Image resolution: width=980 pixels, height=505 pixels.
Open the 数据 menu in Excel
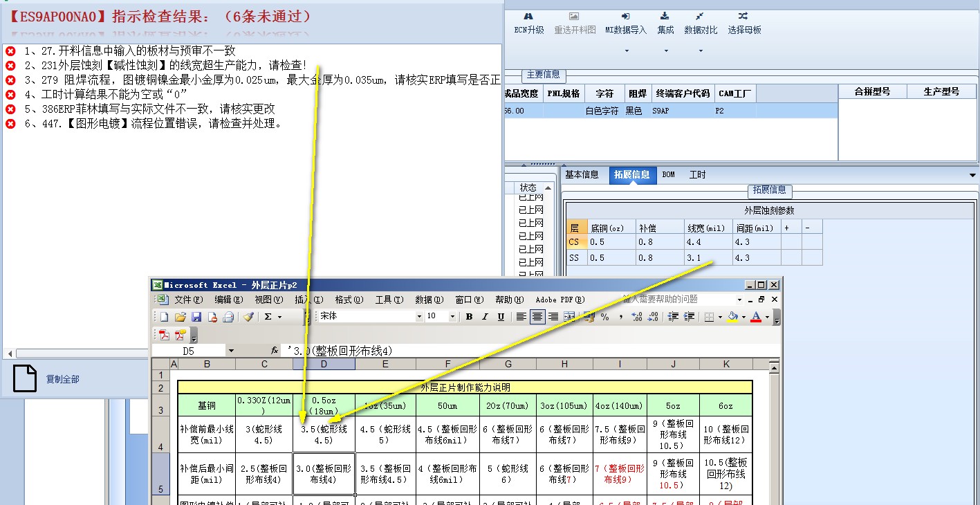(x=429, y=300)
